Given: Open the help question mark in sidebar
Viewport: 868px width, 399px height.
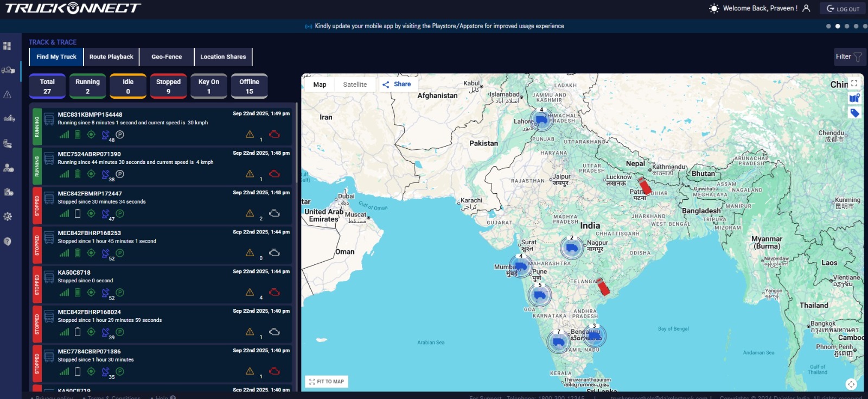Looking at the screenshot, I should tap(8, 242).
